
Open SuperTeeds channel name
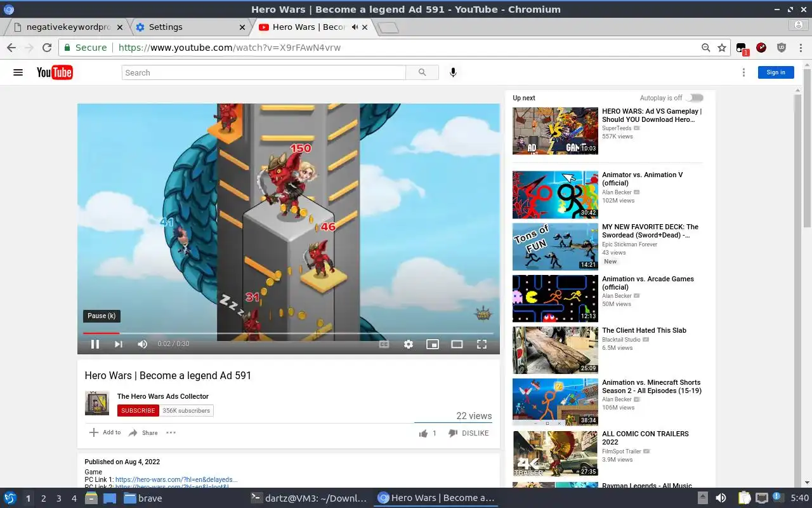(617, 128)
